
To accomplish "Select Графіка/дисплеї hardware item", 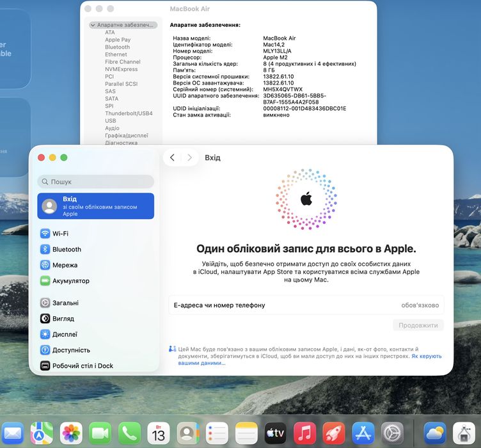I will 127,135.
